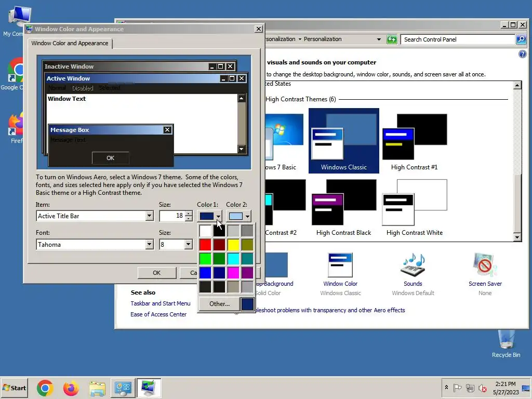Click Personalization breadcrumb in address bar
This screenshot has height=399, width=532.
point(323,39)
